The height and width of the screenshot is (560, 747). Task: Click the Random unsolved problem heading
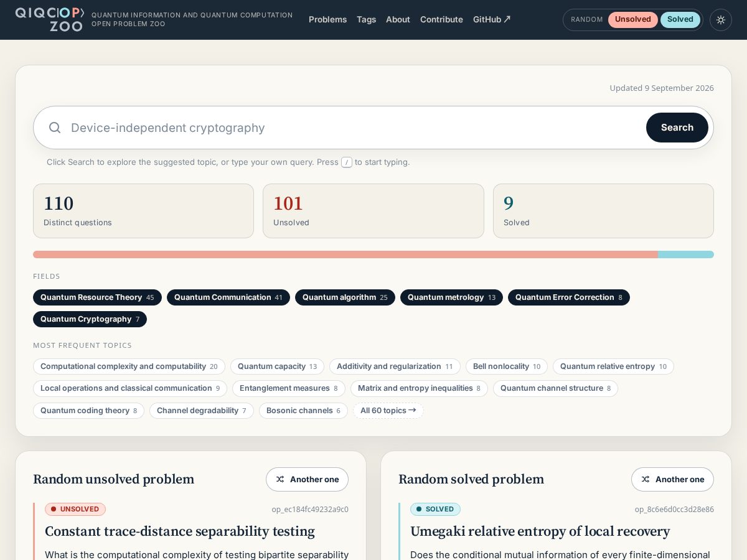(x=113, y=479)
